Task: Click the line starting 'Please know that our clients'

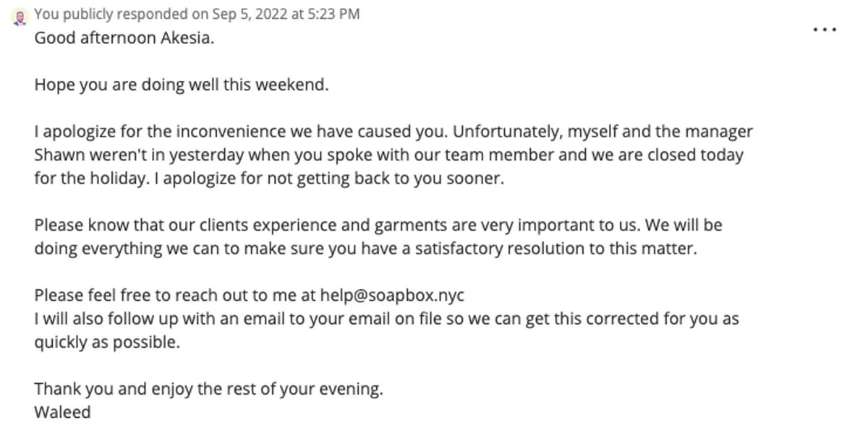Action: (378, 226)
